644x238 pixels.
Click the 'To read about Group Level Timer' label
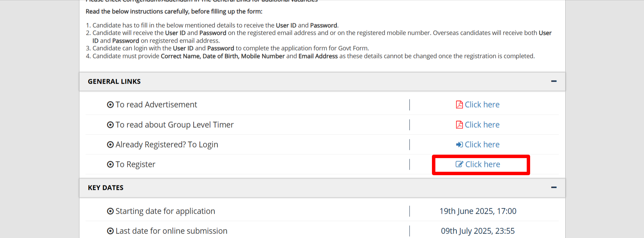[x=175, y=125]
